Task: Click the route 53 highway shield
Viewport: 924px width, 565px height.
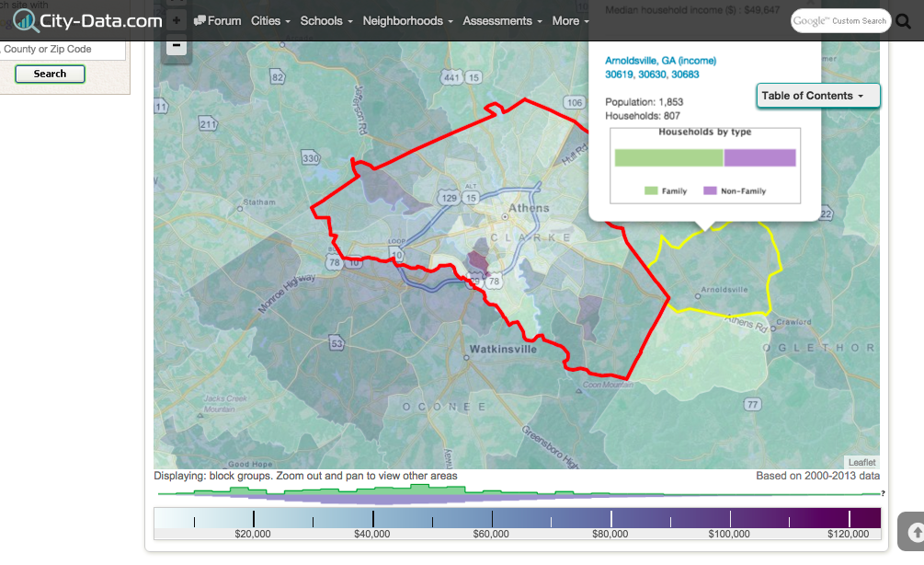Action: coord(337,343)
